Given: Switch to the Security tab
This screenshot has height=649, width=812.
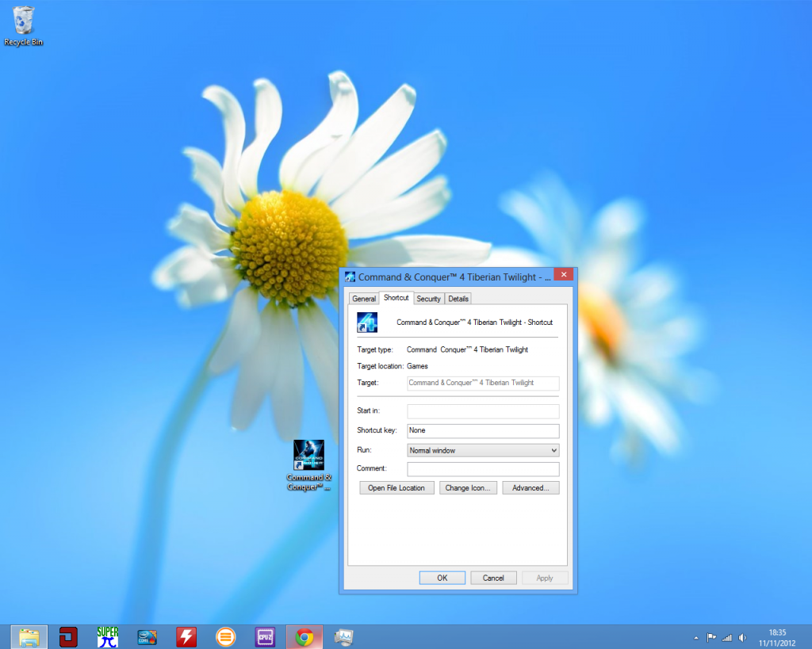Looking at the screenshot, I should [428, 299].
